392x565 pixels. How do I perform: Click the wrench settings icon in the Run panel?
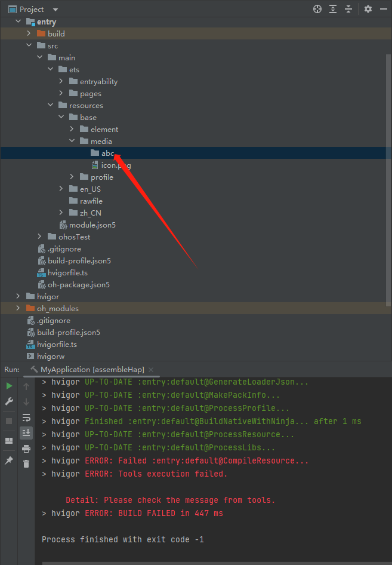pyautogui.click(x=10, y=401)
